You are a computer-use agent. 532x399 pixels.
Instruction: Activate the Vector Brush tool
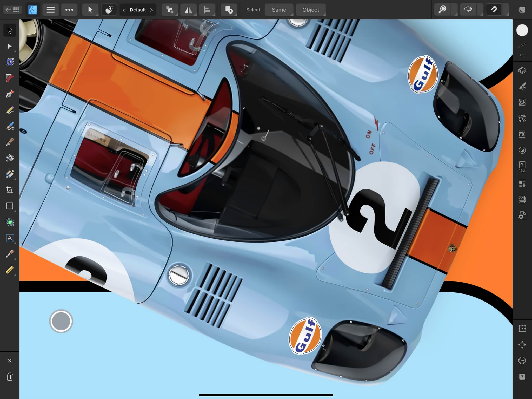pos(10,126)
